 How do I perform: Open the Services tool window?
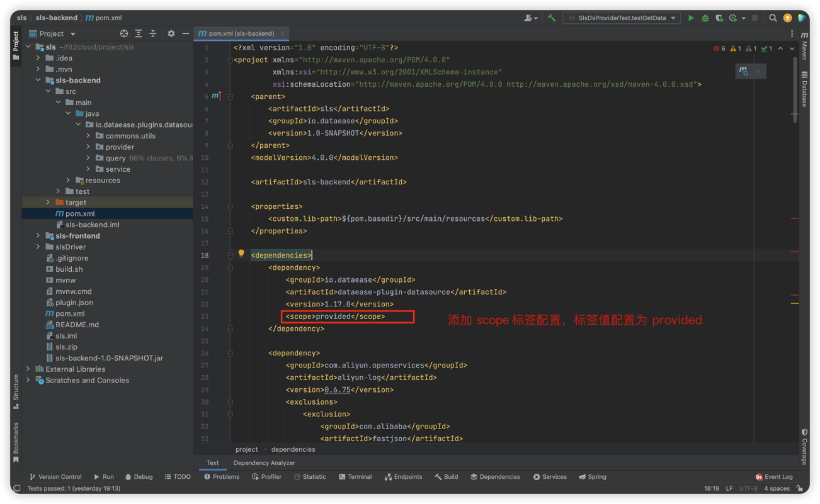point(549,477)
